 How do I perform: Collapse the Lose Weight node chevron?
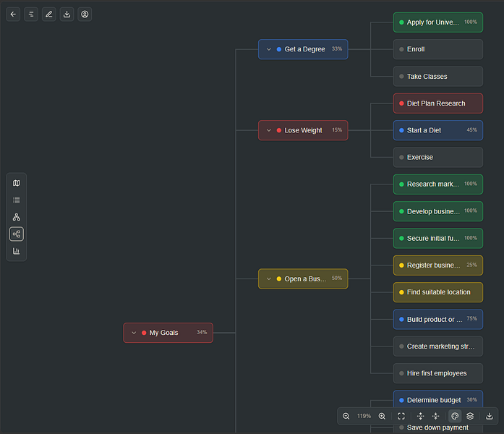269,130
